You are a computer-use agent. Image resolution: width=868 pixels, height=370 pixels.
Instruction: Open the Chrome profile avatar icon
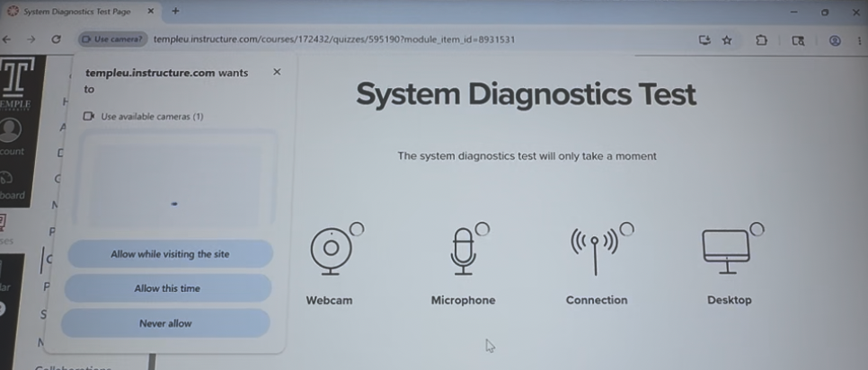835,40
